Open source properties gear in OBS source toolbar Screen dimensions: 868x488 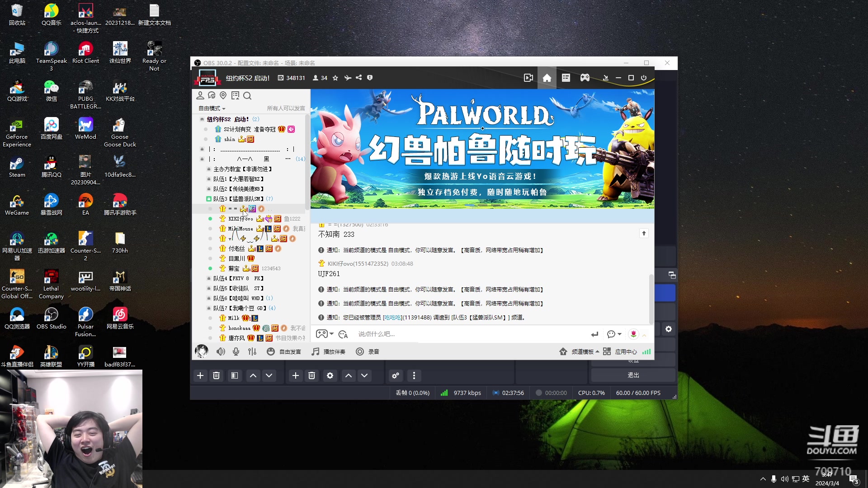coord(330,375)
